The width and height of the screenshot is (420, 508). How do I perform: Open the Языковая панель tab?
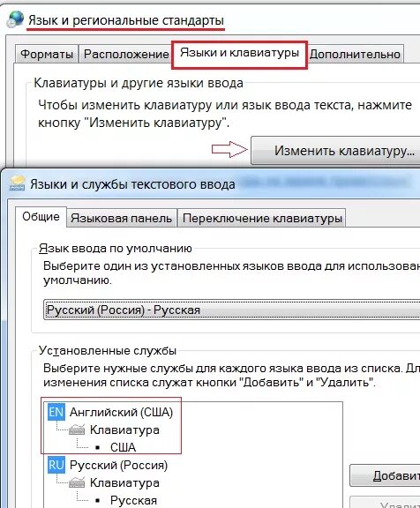point(121,218)
